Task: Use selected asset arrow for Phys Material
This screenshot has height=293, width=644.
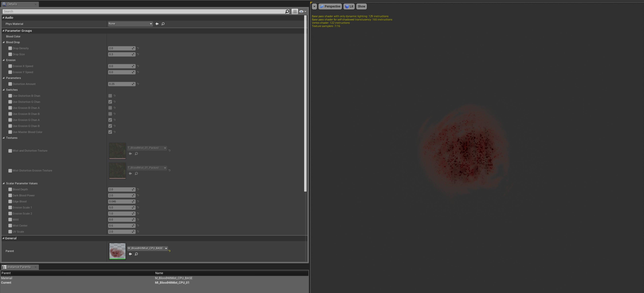Action: tap(157, 24)
